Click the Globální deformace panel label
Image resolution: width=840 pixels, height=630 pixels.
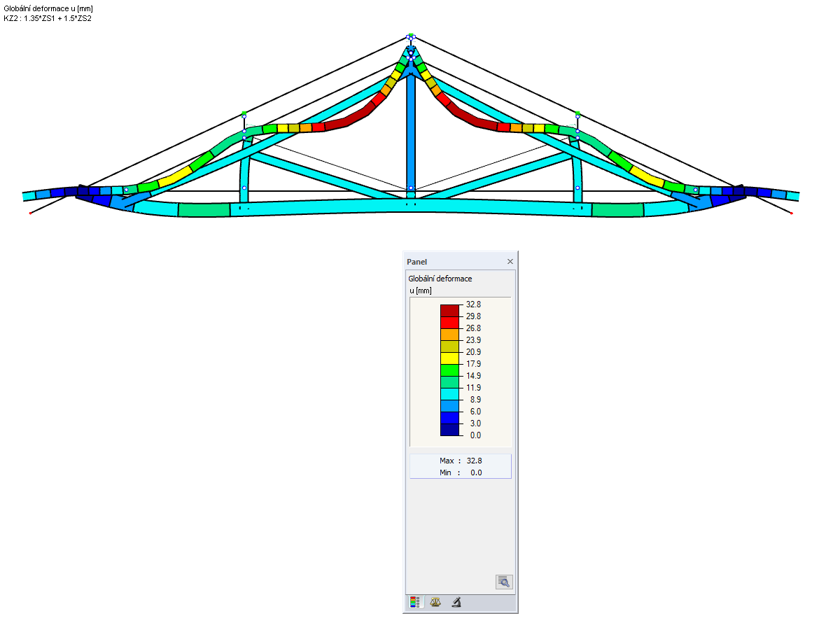(x=440, y=279)
